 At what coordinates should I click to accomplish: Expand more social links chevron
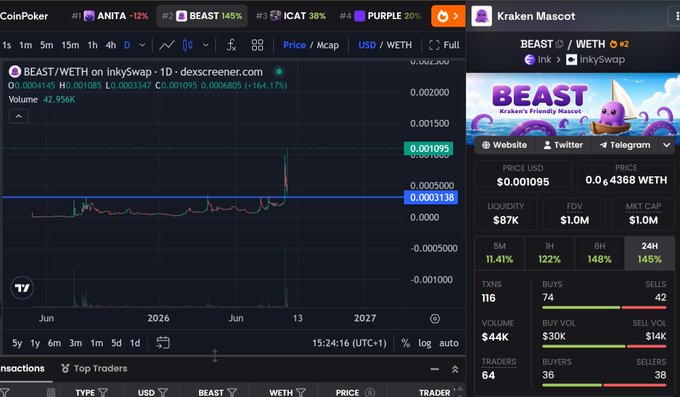pyautogui.click(x=667, y=145)
